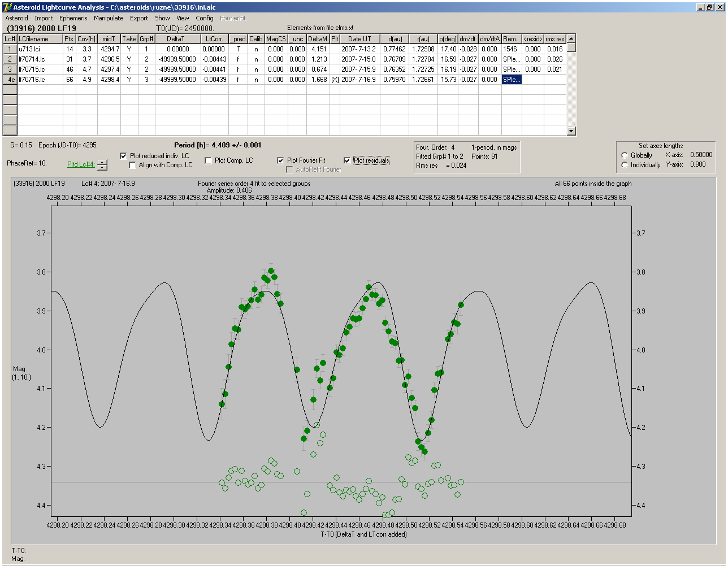
Task: Select Globally axes lengths radio button
Action: [625, 155]
